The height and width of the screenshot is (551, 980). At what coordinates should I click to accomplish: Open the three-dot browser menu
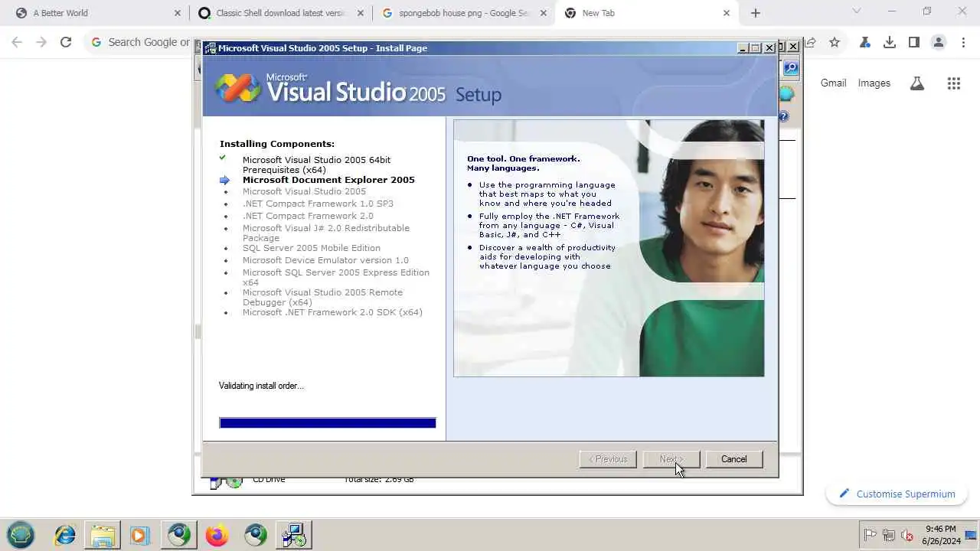(963, 42)
